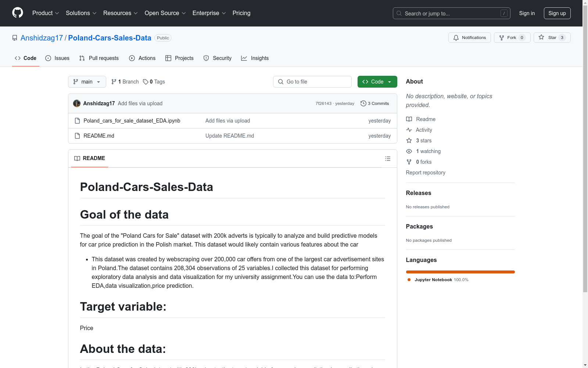Click the Anshidzag17 commit author avatar

77,103
